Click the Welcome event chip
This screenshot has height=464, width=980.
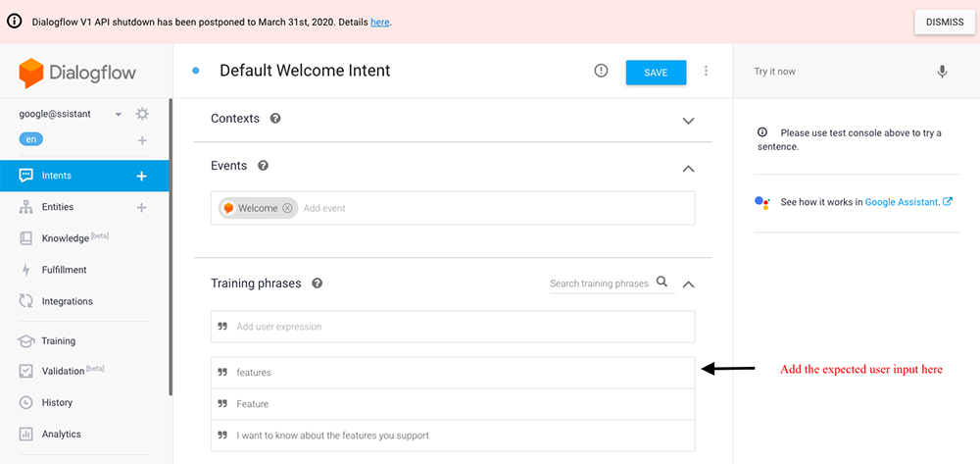(x=258, y=208)
